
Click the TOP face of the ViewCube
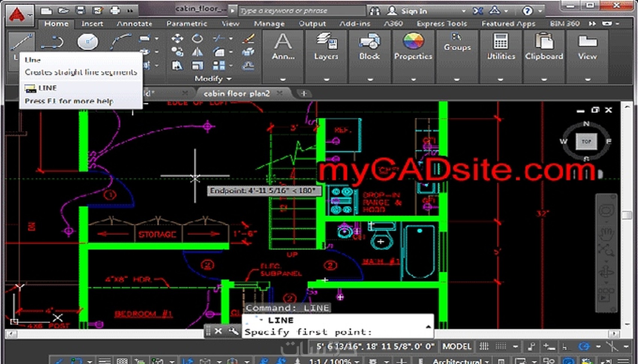click(x=586, y=141)
